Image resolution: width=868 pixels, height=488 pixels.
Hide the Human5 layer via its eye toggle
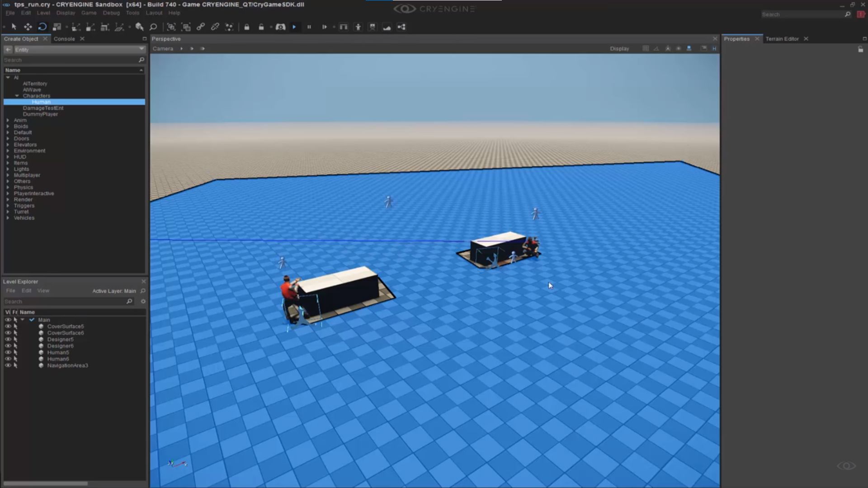9,352
